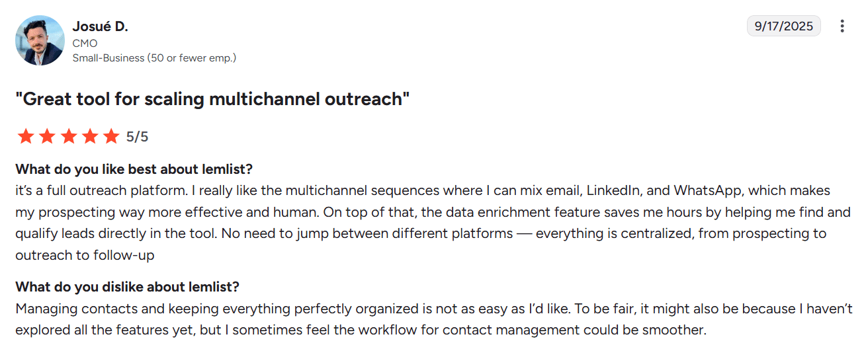
Task: Click the fifth rating star
Action: [111, 137]
